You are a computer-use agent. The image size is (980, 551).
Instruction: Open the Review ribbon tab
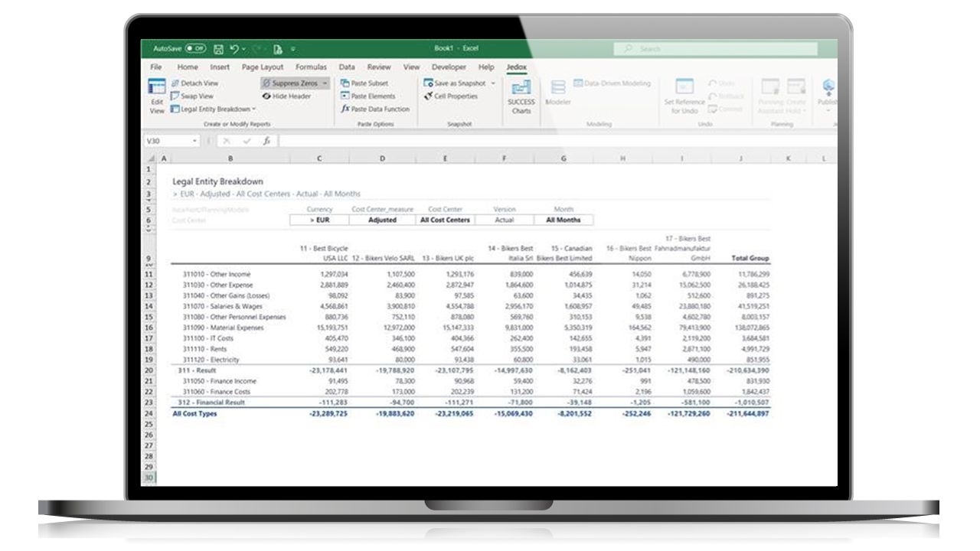[x=379, y=67]
